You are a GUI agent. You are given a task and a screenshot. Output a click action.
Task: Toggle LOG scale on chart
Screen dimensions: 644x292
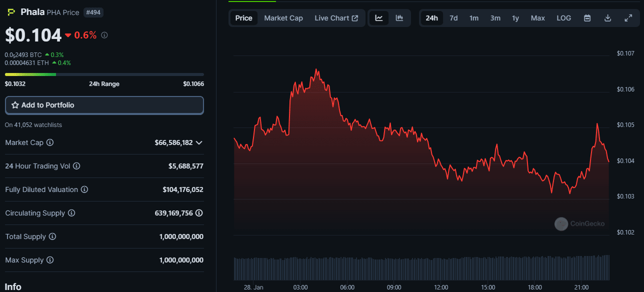coord(563,18)
